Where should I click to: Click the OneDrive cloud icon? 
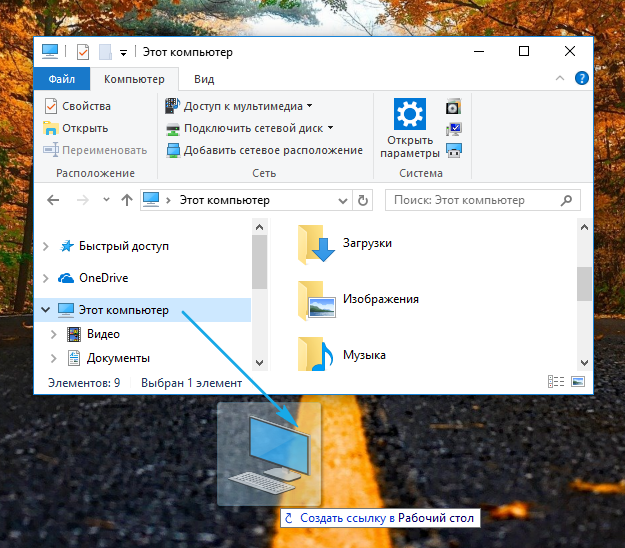pos(66,278)
